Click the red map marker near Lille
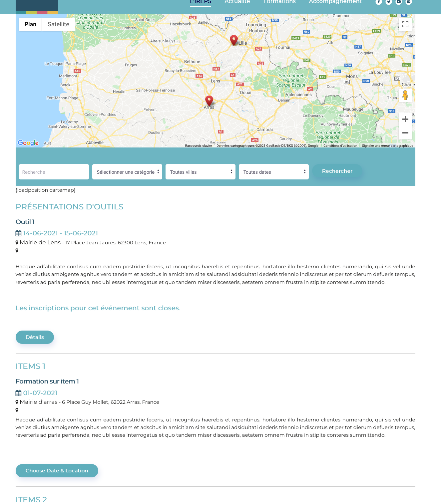This screenshot has width=441, height=504. click(234, 40)
